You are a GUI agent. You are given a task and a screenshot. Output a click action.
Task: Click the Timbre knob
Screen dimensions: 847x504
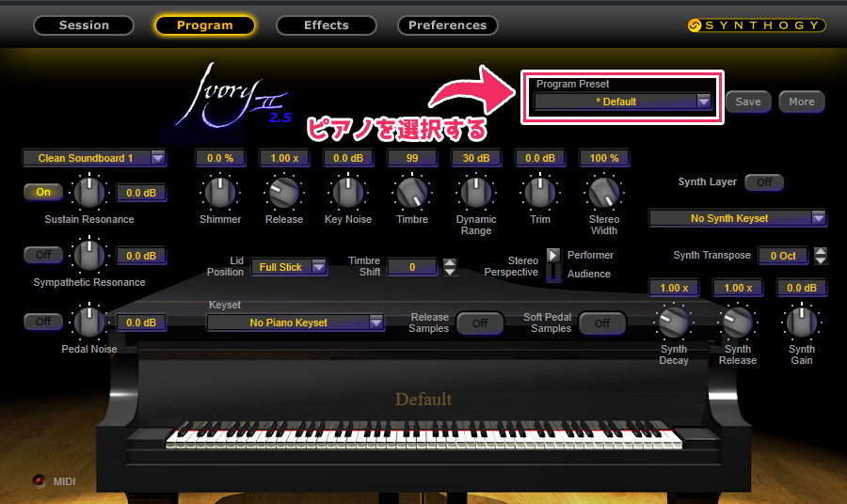[x=412, y=192]
